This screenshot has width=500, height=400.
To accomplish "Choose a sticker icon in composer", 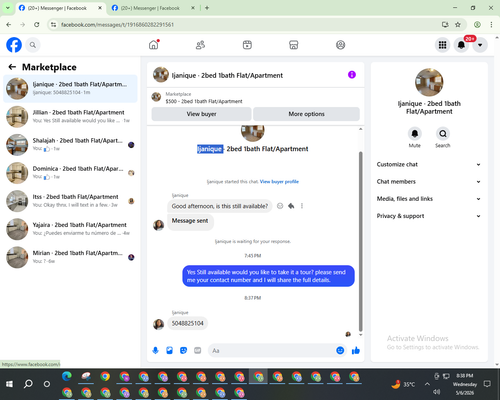I will (183, 350).
